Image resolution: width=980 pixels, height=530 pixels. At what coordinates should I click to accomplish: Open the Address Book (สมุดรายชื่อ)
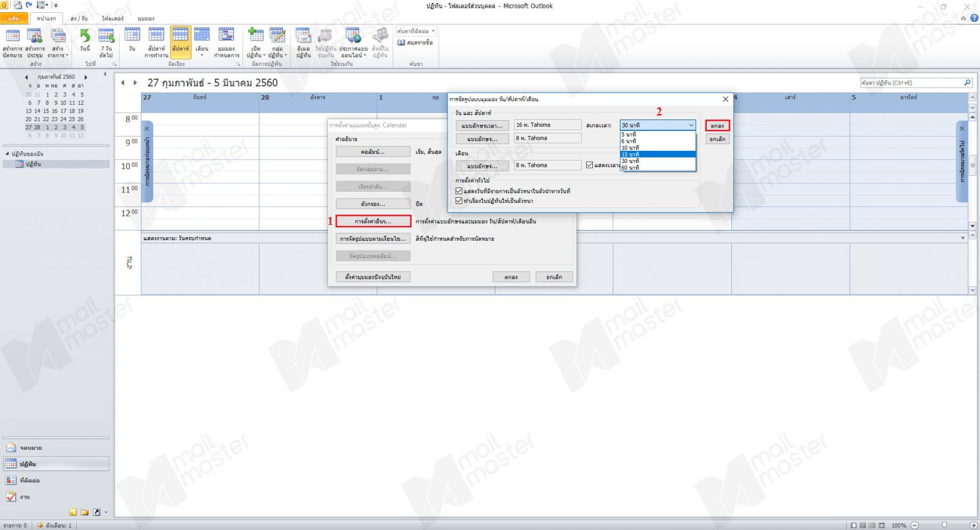tap(415, 42)
